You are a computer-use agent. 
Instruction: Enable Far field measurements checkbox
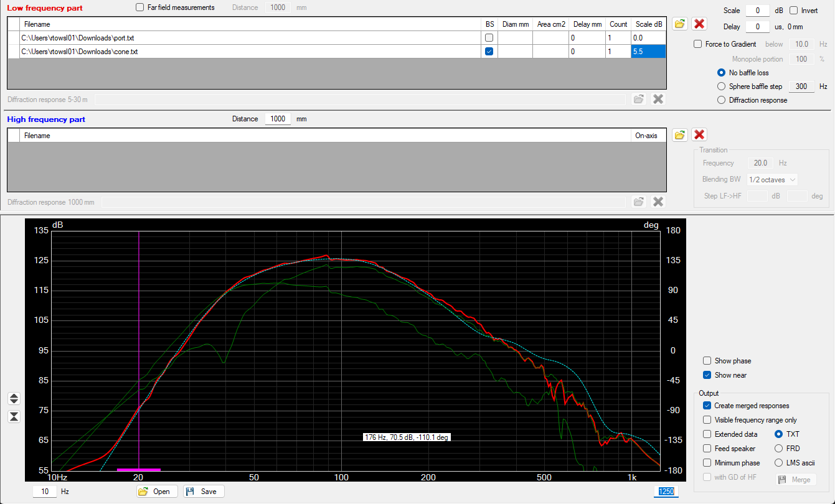coord(139,7)
